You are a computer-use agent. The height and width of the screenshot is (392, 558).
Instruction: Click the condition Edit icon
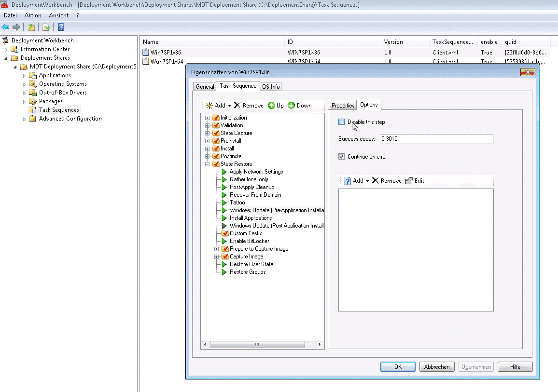[409, 181]
